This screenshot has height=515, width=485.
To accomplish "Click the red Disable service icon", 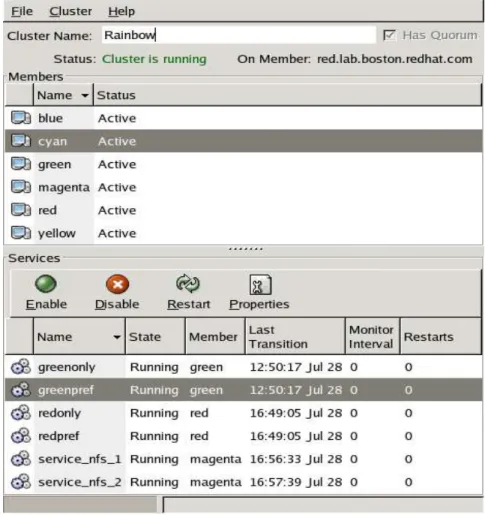I will [117, 284].
